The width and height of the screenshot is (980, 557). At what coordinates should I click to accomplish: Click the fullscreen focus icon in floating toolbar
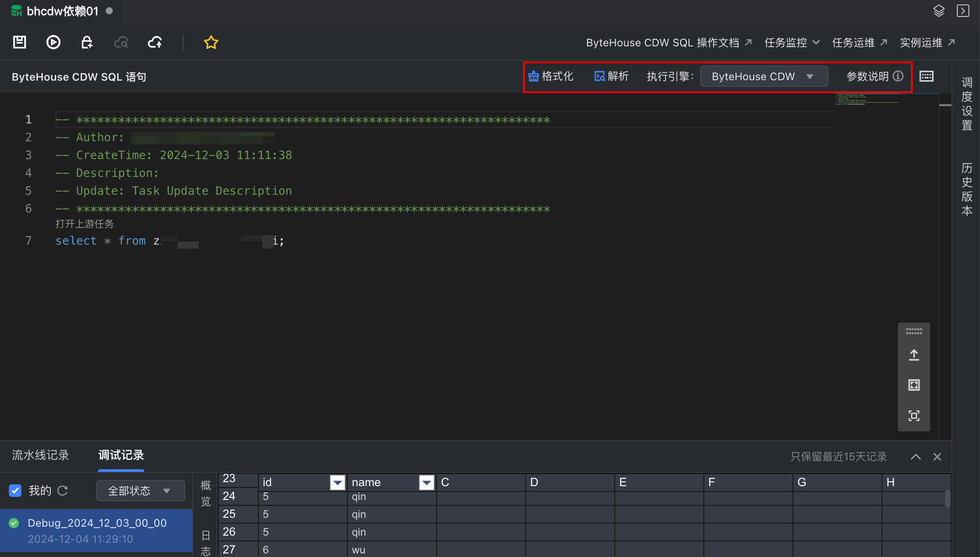pyautogui.click(x=914, y=416)
